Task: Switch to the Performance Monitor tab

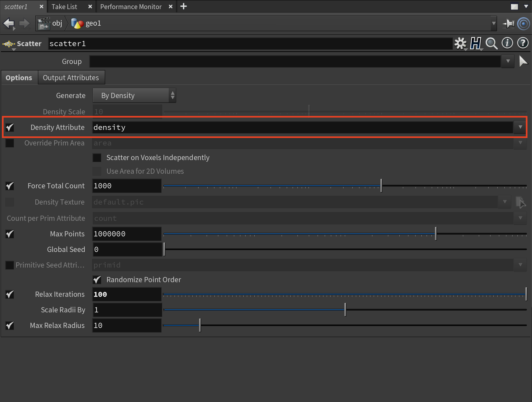Action: (x=131, y=7)
